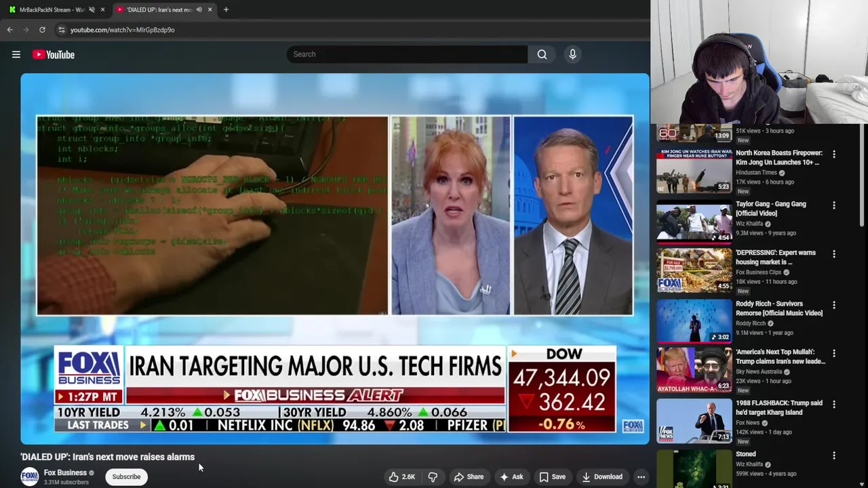
Task: Open the Taylor Gang - Gang Gang thumbnail
Action: [x=694, y=222]
